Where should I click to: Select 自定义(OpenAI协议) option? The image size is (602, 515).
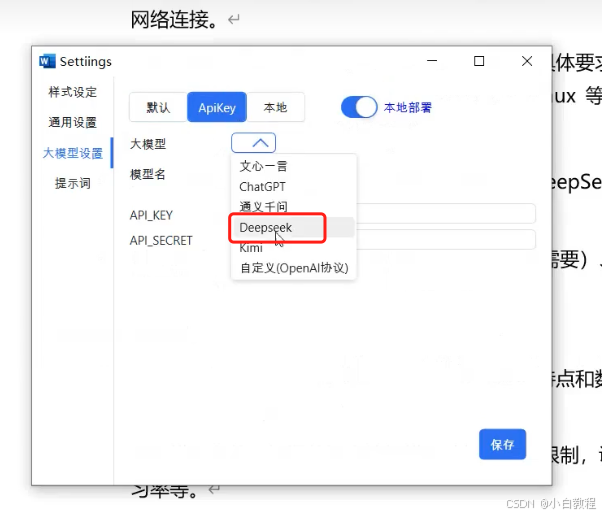[x=294, y=268]
